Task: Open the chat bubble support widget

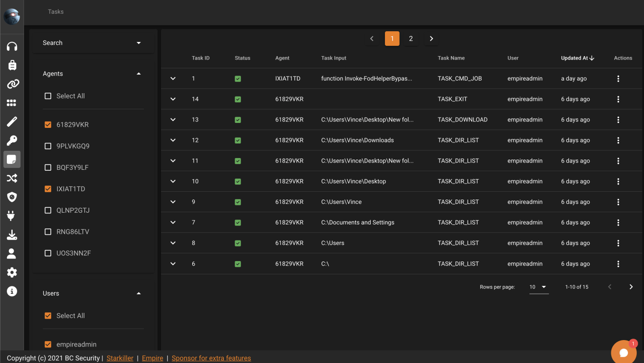Action: pos(623,352)
